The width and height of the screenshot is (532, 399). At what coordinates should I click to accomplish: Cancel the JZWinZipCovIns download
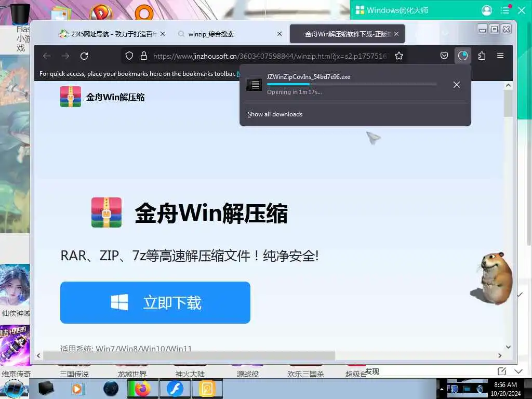(457, 85)
